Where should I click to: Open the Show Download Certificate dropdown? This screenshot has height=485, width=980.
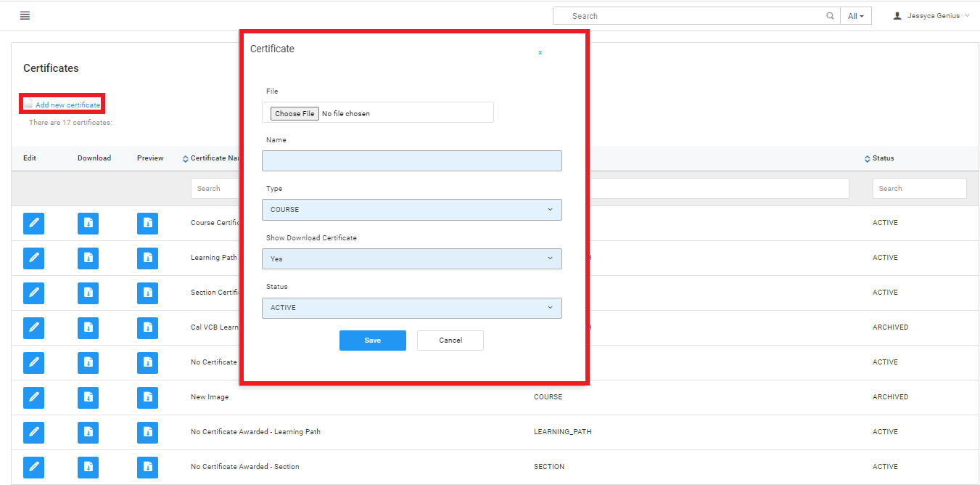(411, 259)
